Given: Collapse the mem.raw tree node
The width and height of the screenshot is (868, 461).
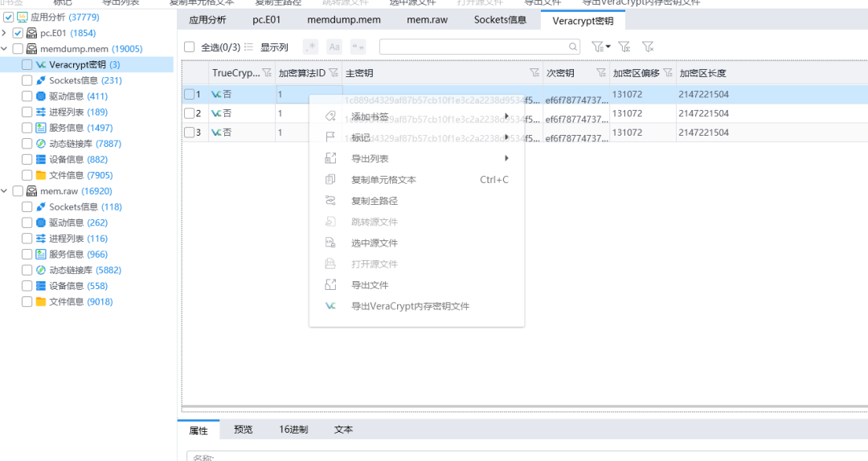Looking at the screenshot, I should (5, 191).
